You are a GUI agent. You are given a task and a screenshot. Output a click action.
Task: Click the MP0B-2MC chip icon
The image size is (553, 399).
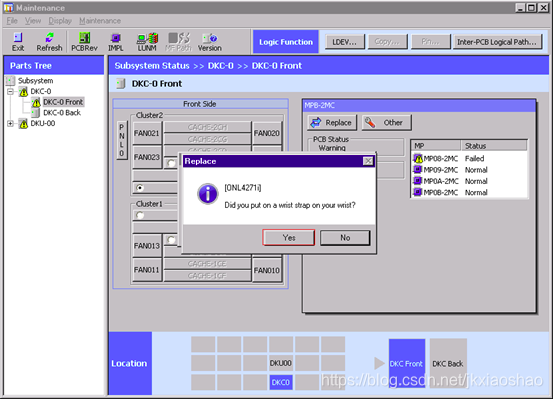(x=418, y=192)
